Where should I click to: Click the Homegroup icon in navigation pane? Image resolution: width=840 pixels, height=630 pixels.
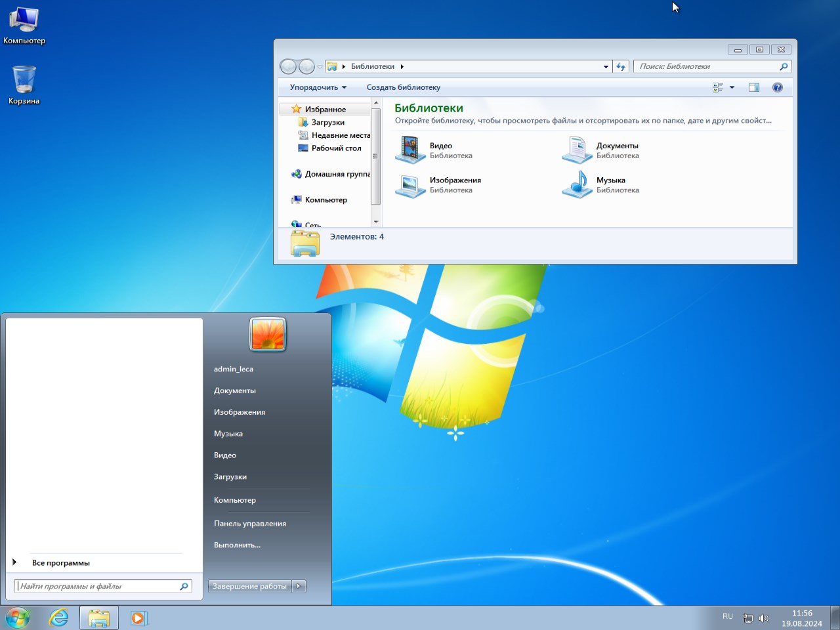pos(297,174)
